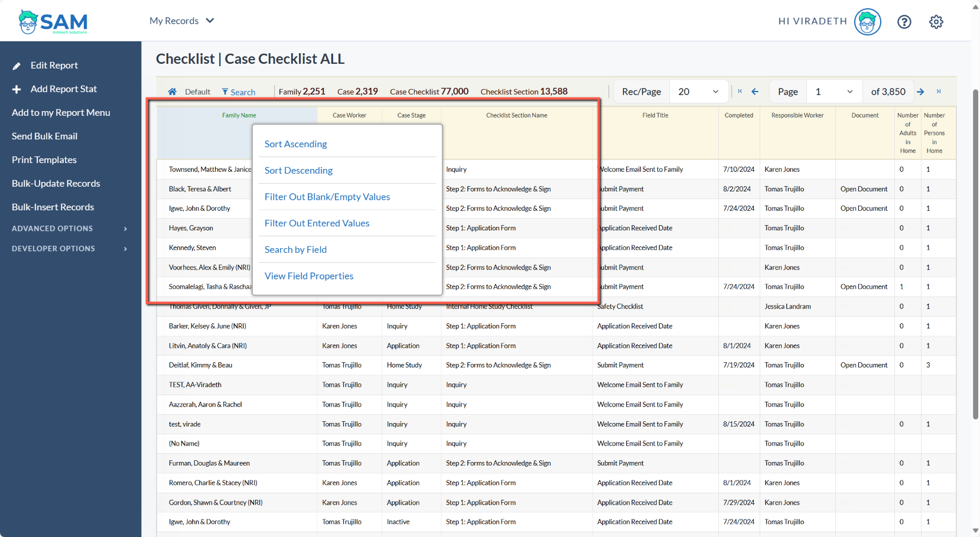Viewport: 980px width, 537px height.
Task: Open the Page number dropdown
Action: click(834, 92)
